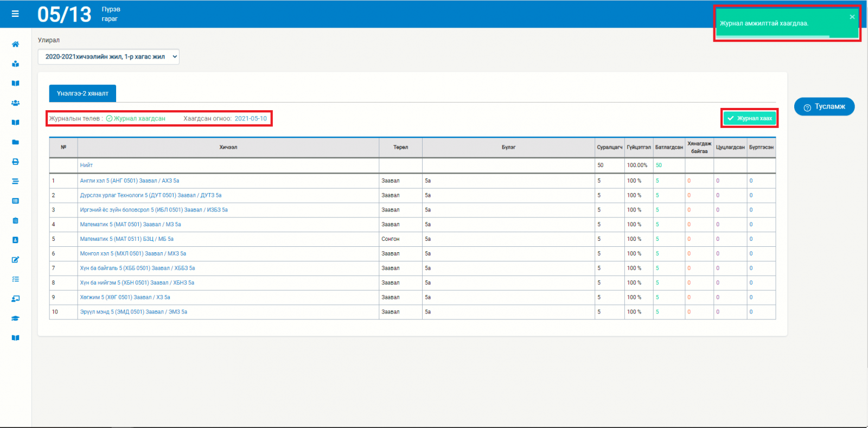Click the 100.00% total completion cell

(637, 165)
